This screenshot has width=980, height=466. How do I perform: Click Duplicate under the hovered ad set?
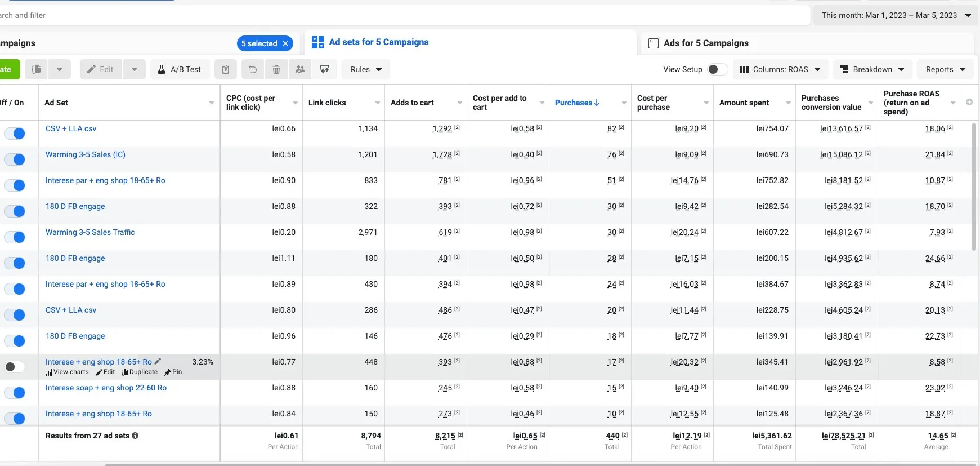[140, 372]
